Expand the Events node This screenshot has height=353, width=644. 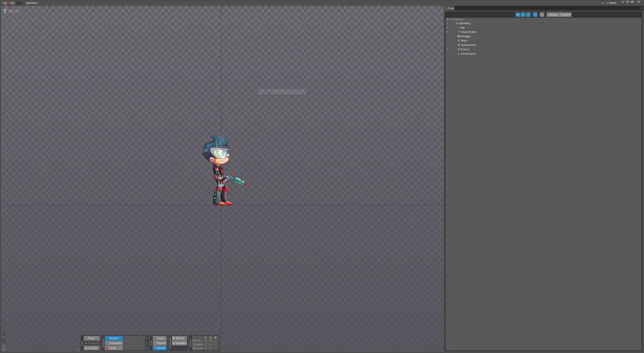[x=456, y=49]
